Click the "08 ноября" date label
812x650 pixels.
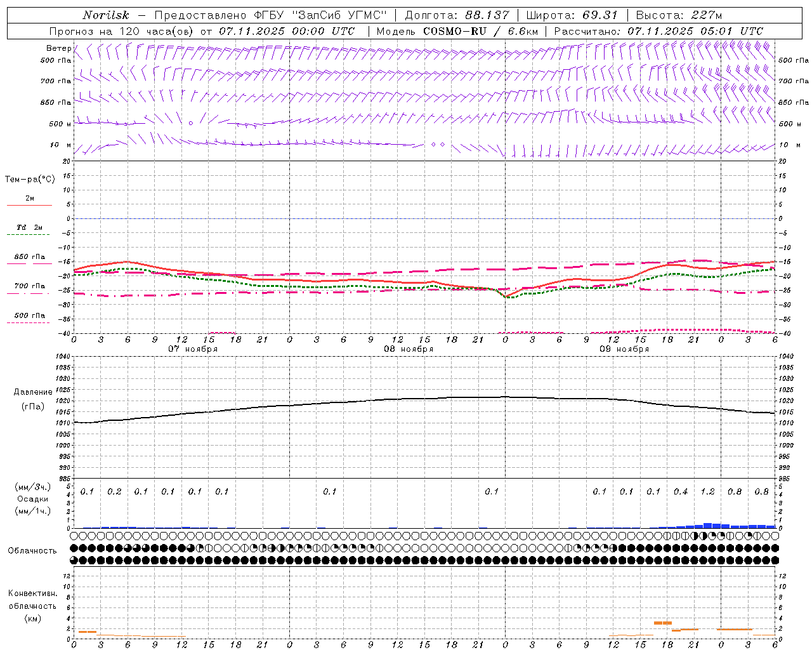click(x=409, y=349)
